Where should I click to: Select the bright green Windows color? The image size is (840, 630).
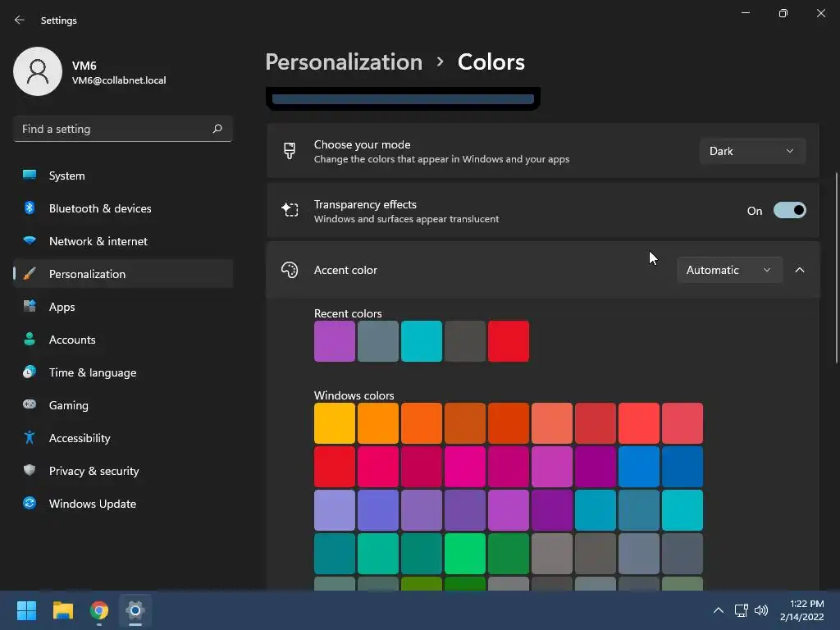465,554
